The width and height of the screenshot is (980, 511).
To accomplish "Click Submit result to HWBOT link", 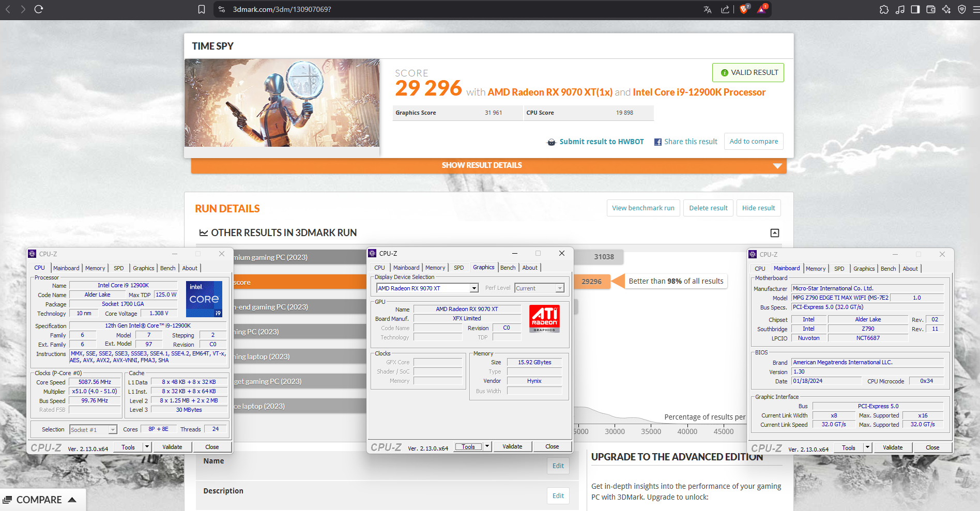I will pos(602,142).
